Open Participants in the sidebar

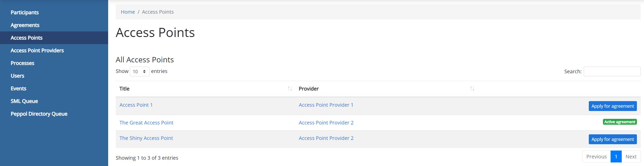click(x=25, y=12)
